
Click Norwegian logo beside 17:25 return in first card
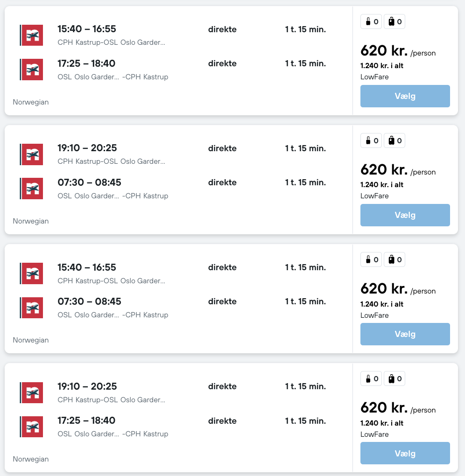coord(32,70)
